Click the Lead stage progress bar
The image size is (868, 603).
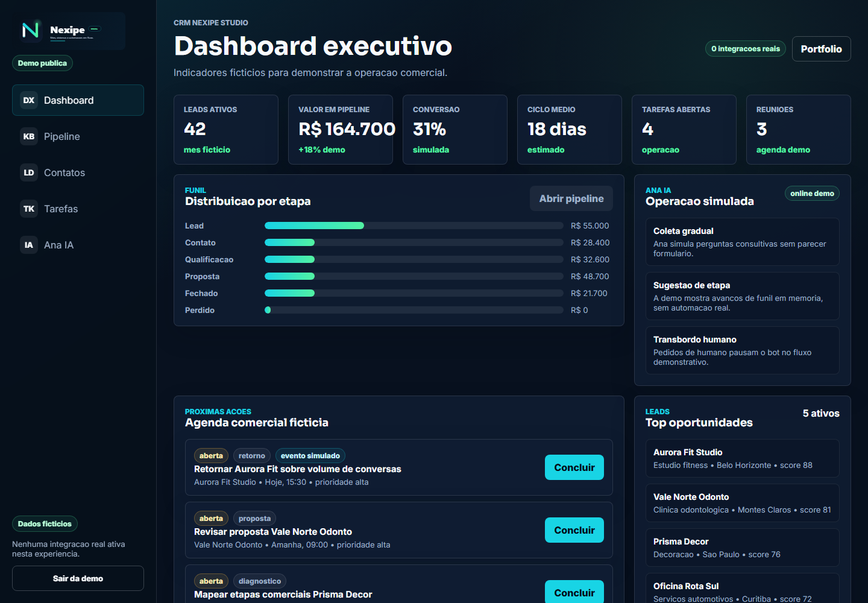click(414, 226)
